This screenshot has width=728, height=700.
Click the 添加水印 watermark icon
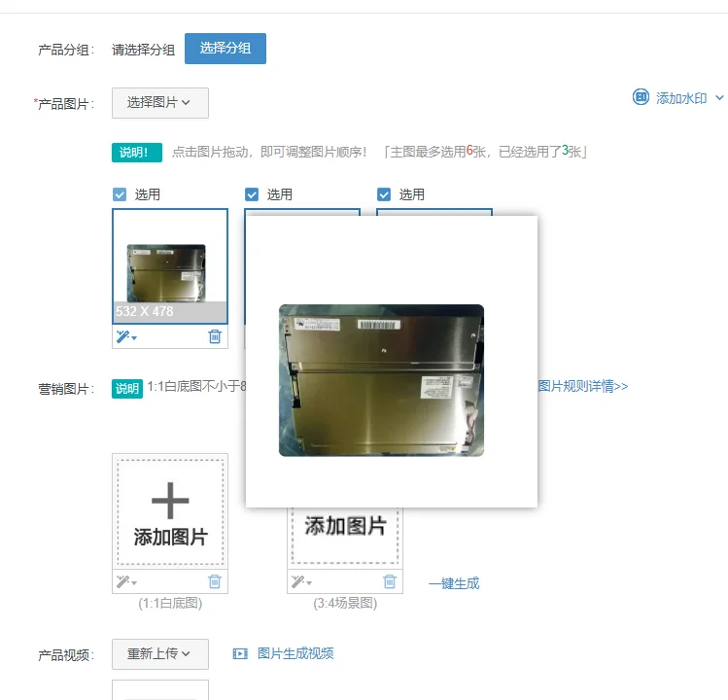click(x=641, y=97)
